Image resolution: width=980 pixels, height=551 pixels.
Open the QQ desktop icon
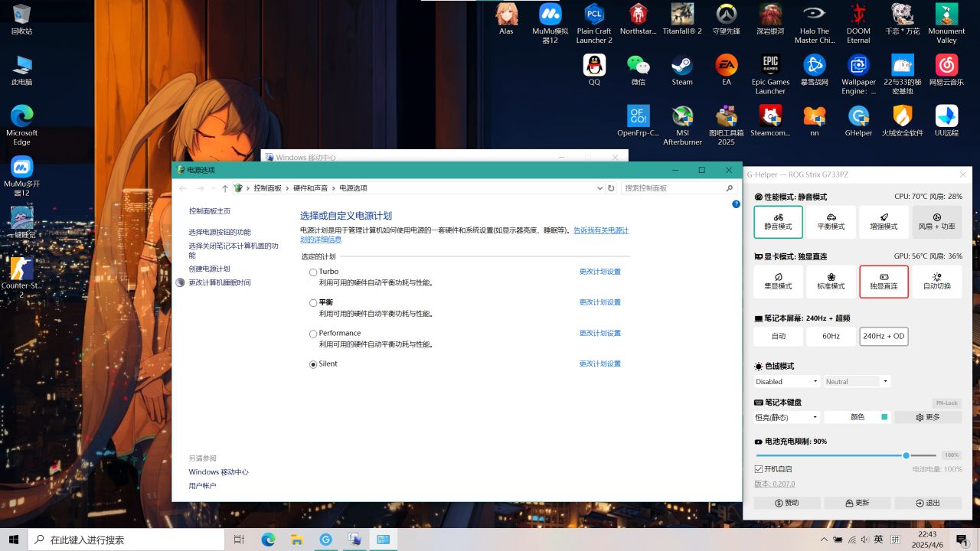(x=594, y=70)
